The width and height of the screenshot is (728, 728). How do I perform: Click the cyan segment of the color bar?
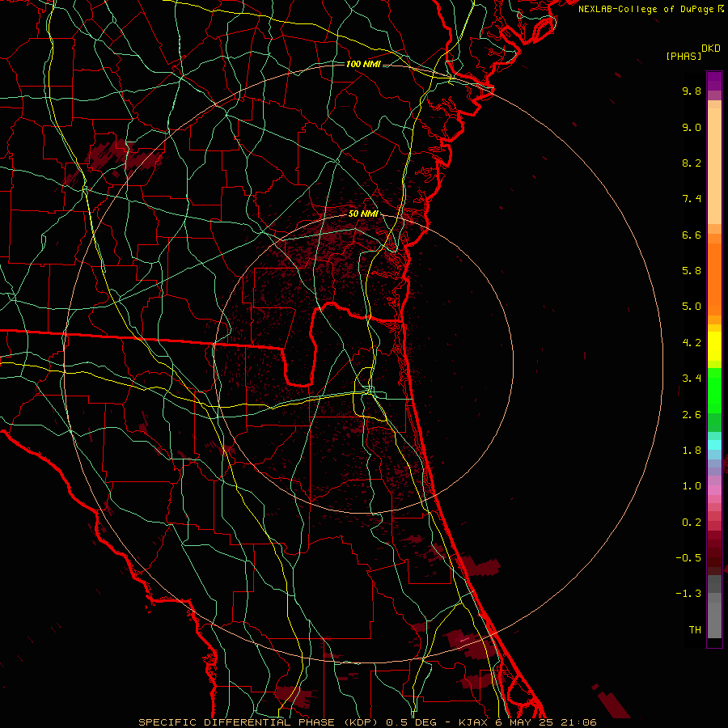pos(714,445)
